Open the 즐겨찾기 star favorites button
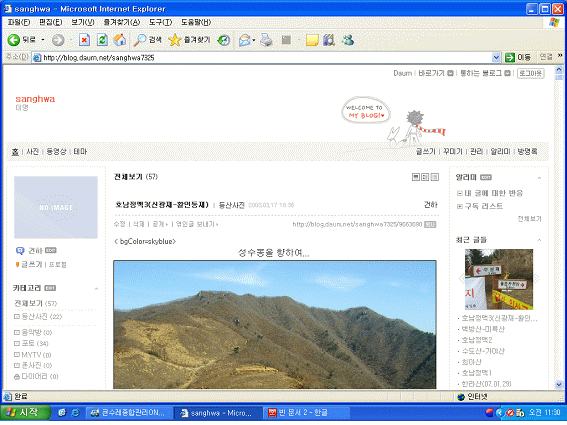The width and height of the screenshot is (567, 425). pyautogui.click(x=189, y=40)
